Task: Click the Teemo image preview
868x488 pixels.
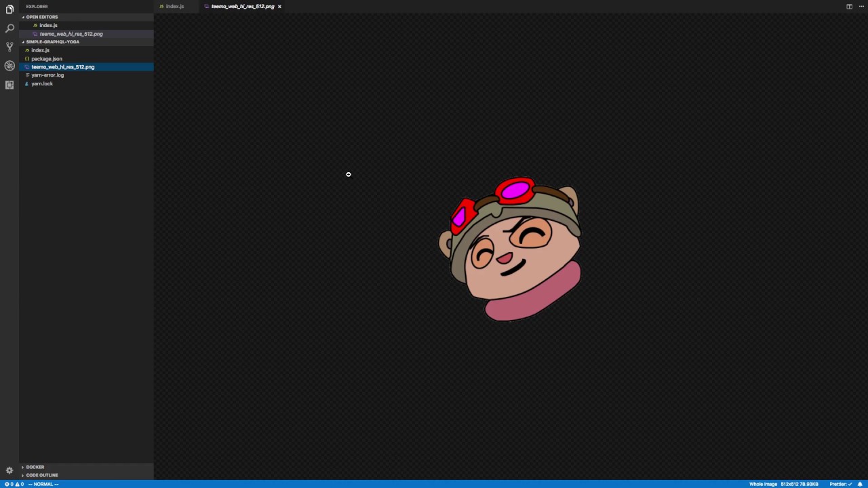Action: [511, 249]
